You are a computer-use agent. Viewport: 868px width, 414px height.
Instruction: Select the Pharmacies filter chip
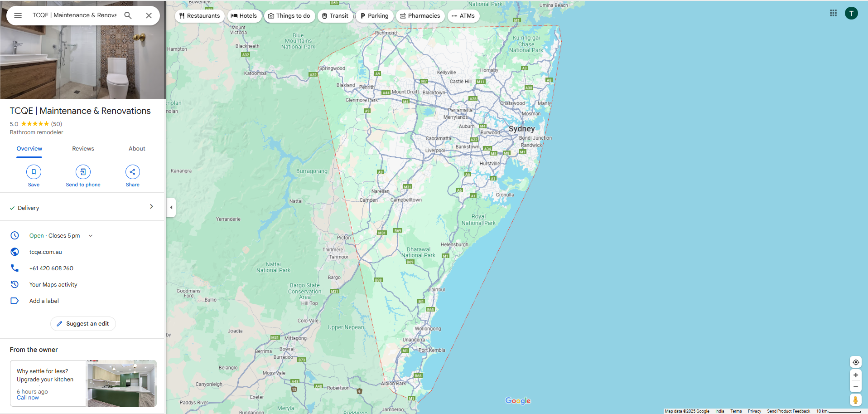click(420, 16)
